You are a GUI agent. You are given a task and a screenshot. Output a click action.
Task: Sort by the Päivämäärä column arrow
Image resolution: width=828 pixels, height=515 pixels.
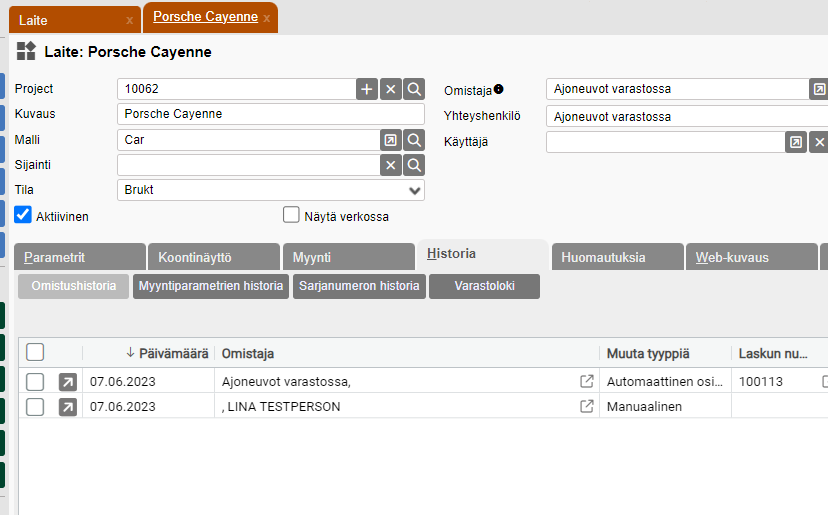tap(130, 353)
